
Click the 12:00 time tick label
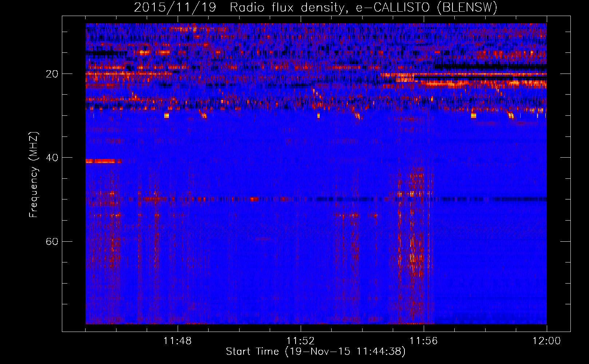click(546, 341)
